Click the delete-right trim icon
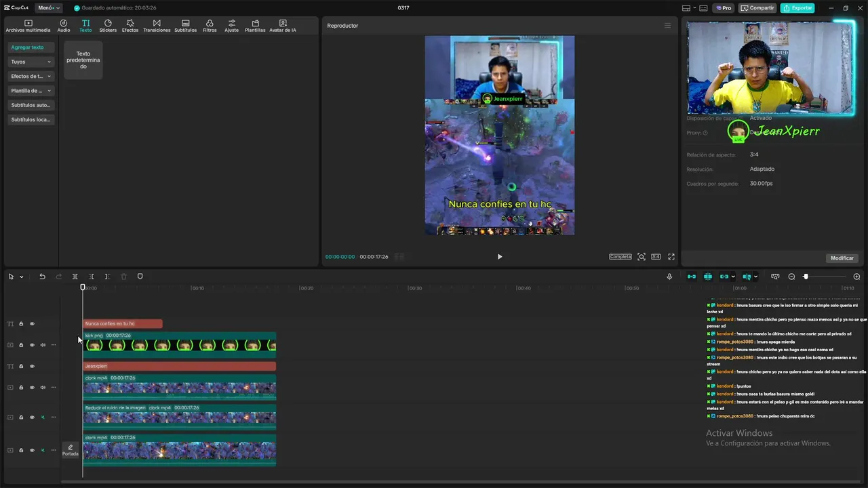Viewport: 868px width, 488px height. coord(107,277)
